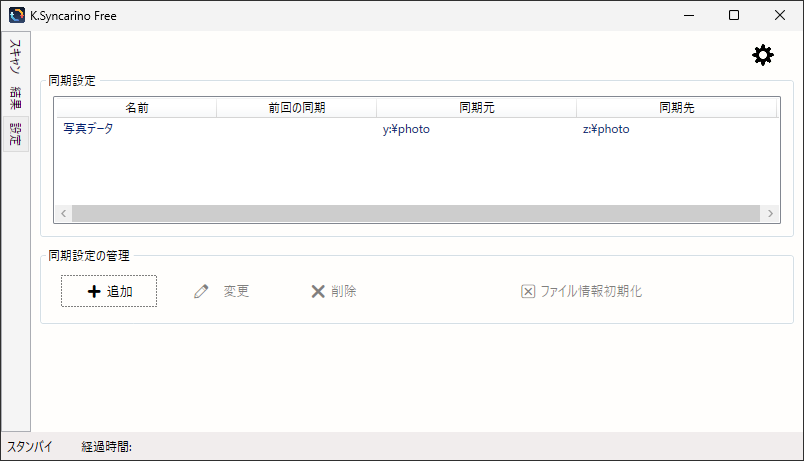Screen dimensions: 804x461
Task: Close the K.Syncarino Free window
Action: pyautogui.click(x=779, y=15)
